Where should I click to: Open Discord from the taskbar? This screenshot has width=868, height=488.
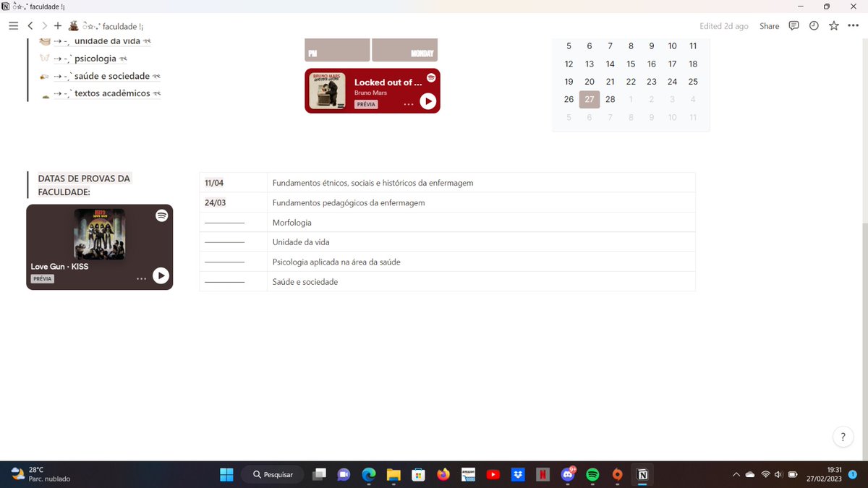(x=568, y=474)
